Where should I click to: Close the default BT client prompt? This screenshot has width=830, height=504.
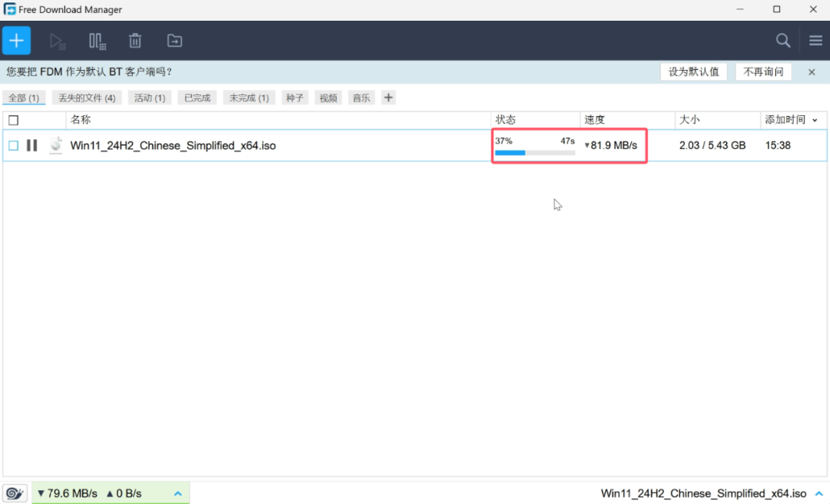(812, 71)
